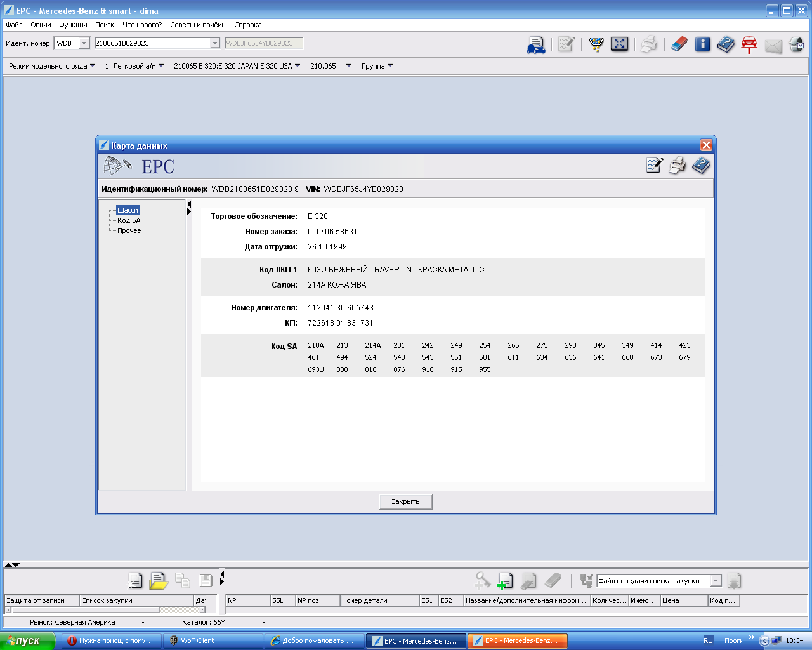Click the notes pencil icon in data card dialog
The width and height of the screenshot is (812, 650).
(654, 166)
